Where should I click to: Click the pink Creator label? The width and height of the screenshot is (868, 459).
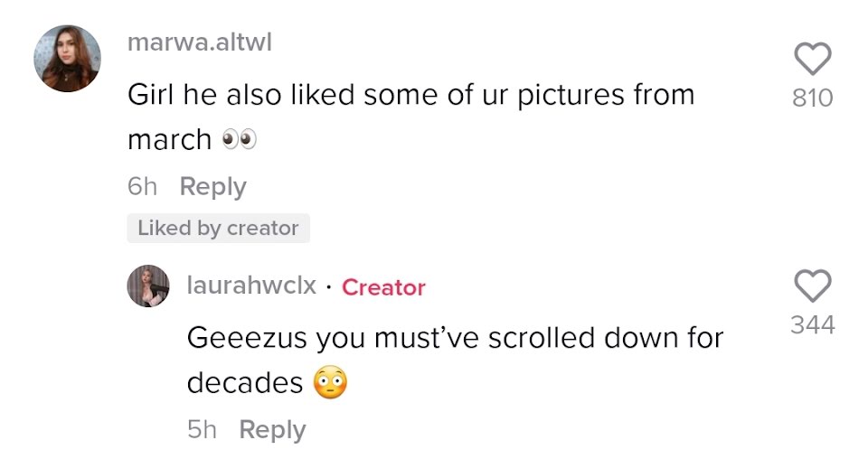click(383, 287)
